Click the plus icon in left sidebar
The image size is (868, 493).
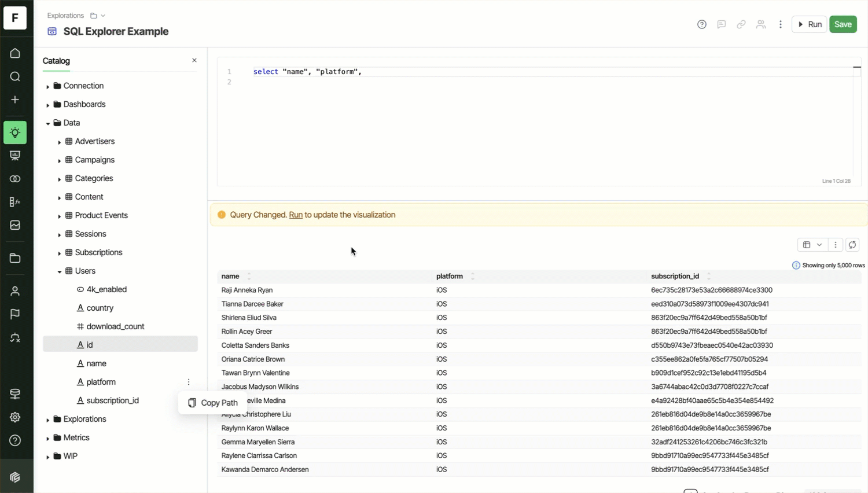(15, 100)
